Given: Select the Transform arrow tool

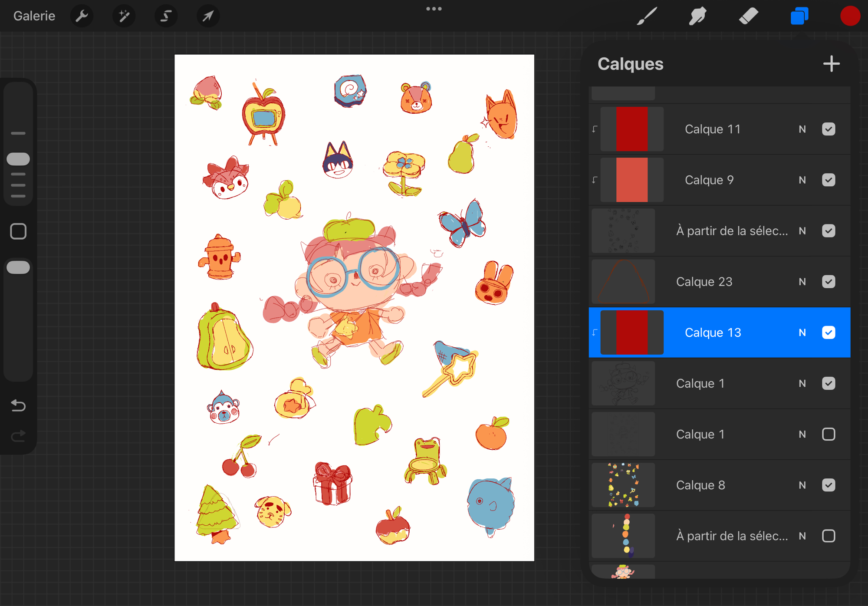Looking at the screenshot, I should [208, 16].
